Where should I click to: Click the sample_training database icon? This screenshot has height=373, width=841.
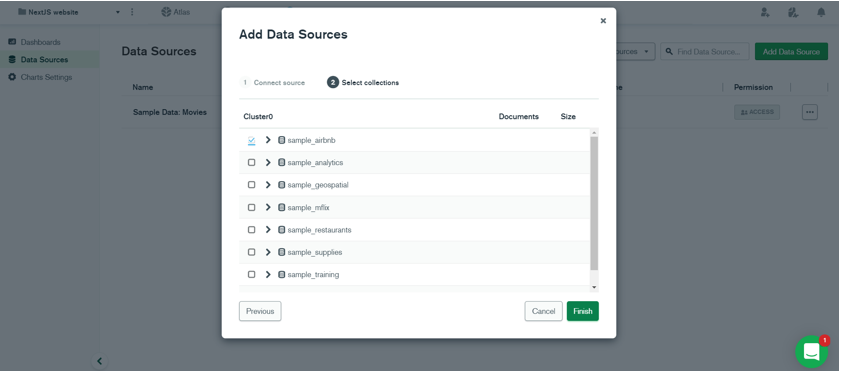coord(282,274)
